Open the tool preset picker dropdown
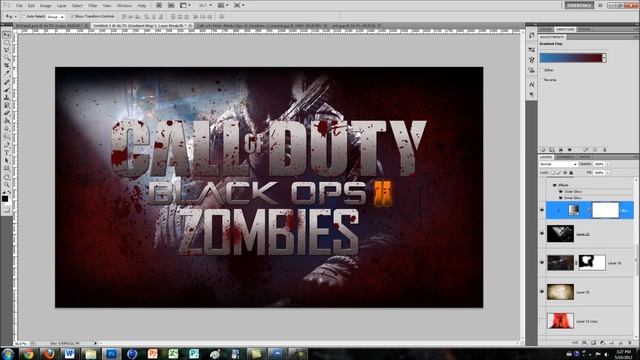Viewport: 640px width, 360px height. point(11,17)
